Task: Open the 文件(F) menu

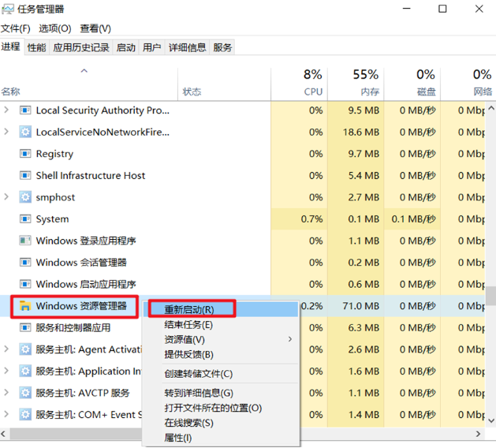Action: [x=16, y=28]
